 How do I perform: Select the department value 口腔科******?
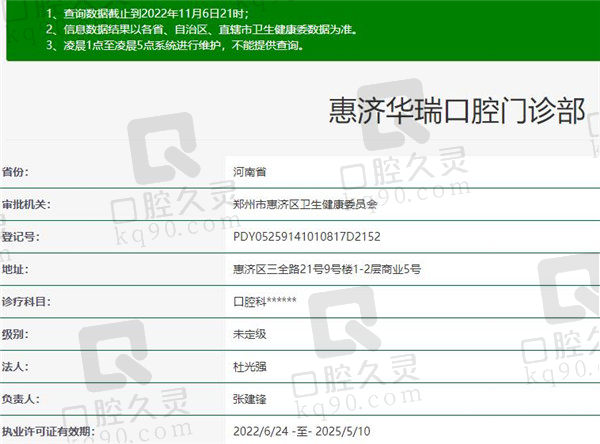[x=265, y=302]
